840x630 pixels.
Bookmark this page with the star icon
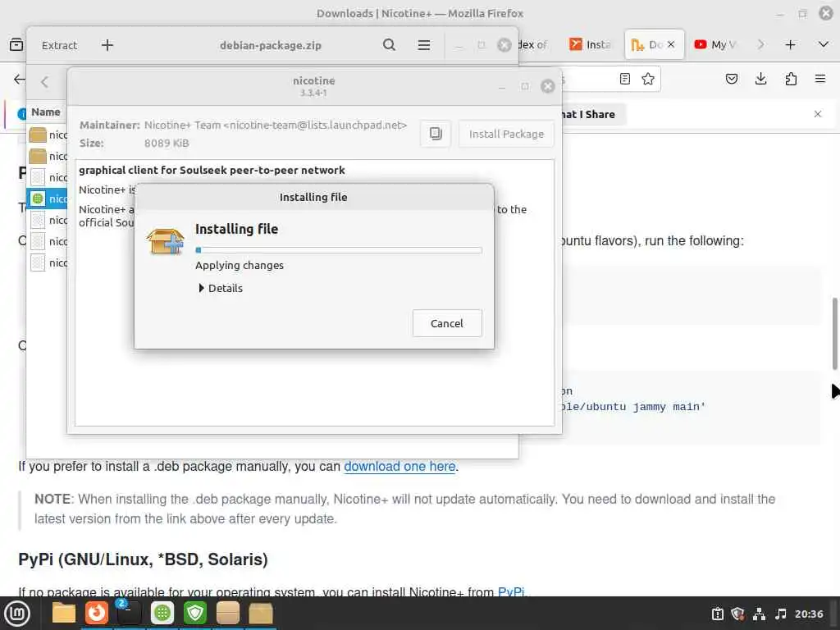click(648, 80)
